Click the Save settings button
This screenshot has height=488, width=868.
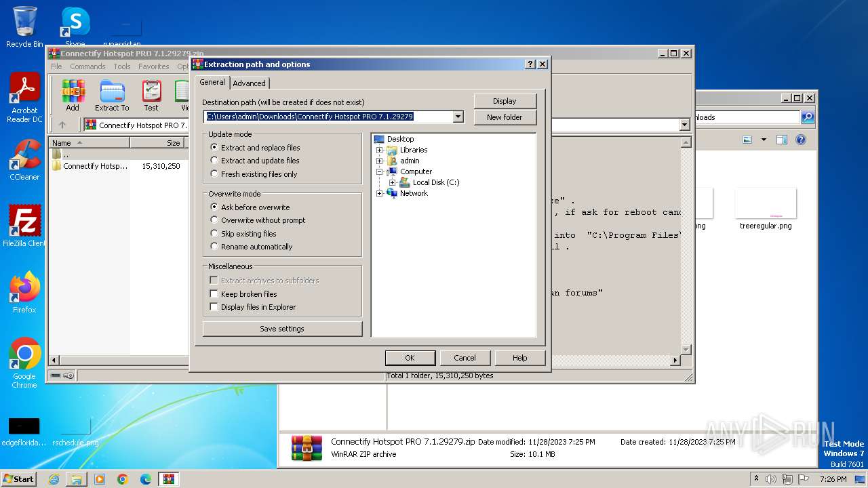pos(282,329)
